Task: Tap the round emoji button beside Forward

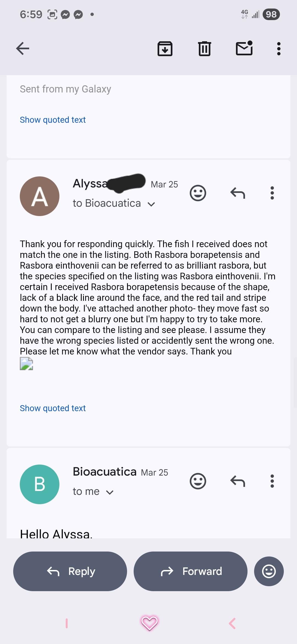Action: pyautogui.click(x=269, y=571)
